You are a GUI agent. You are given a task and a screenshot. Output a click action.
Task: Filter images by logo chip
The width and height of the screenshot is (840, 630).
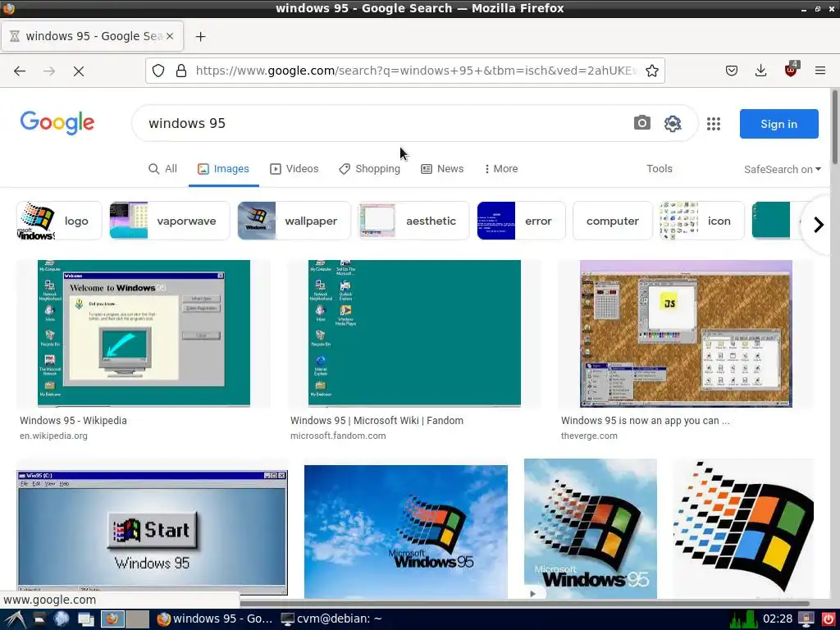click(x=59, y=221)
